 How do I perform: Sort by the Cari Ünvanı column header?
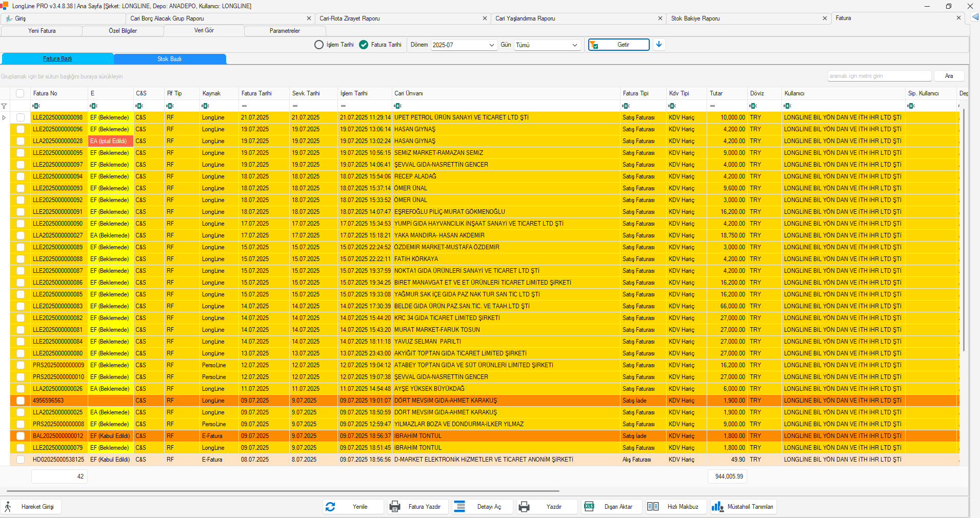tap(506, 93)
